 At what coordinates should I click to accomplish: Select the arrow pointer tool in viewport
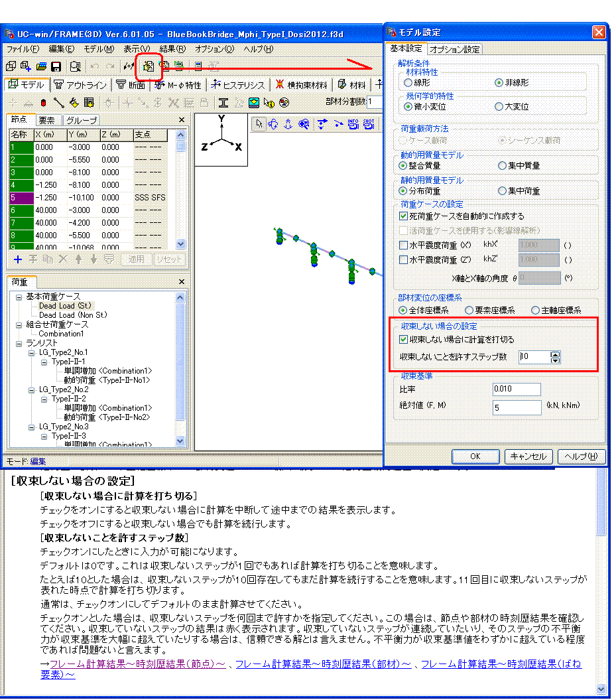point(259,124)
